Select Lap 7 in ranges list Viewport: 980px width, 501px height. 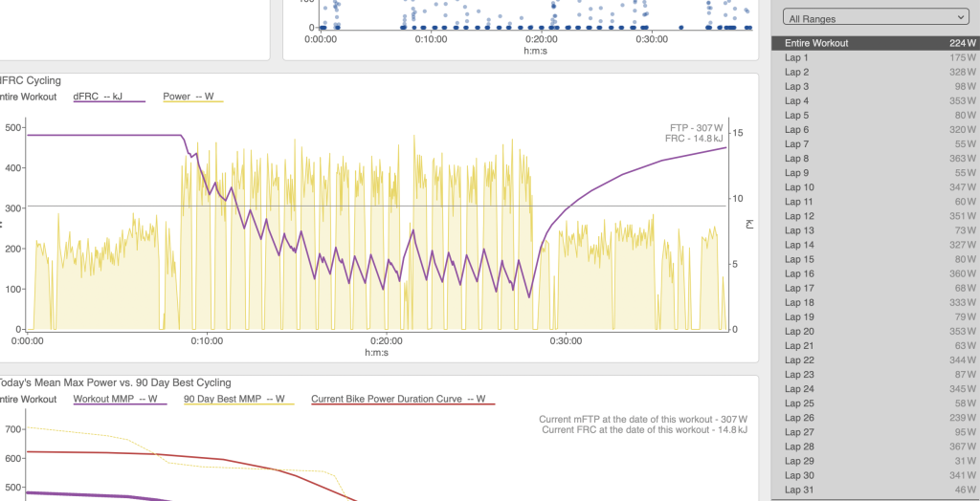(875, 143)
